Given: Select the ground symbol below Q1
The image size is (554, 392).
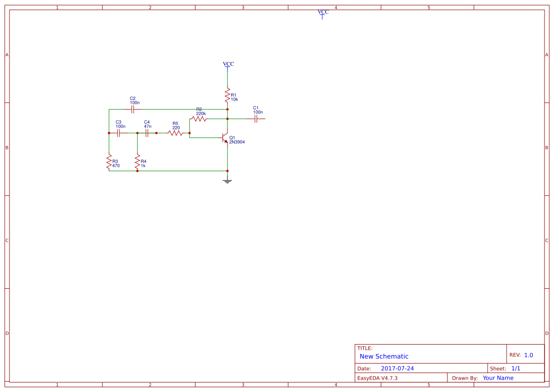Looking at the screenshot, I should (227, 180).
